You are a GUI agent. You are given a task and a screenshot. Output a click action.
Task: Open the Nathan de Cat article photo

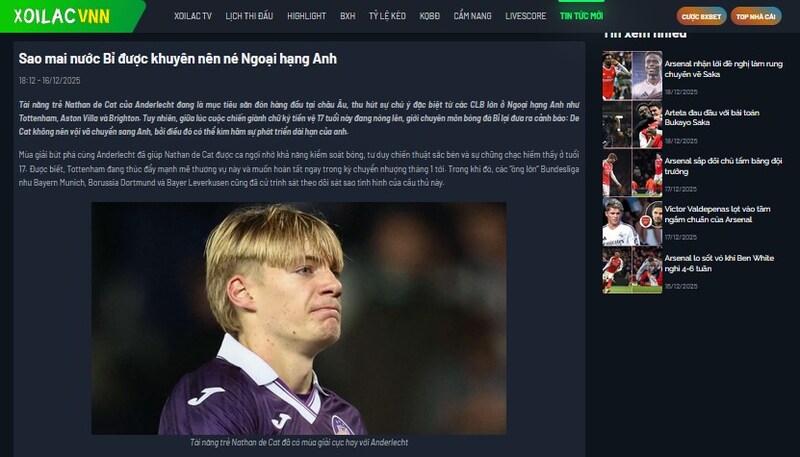click(299, 318)
